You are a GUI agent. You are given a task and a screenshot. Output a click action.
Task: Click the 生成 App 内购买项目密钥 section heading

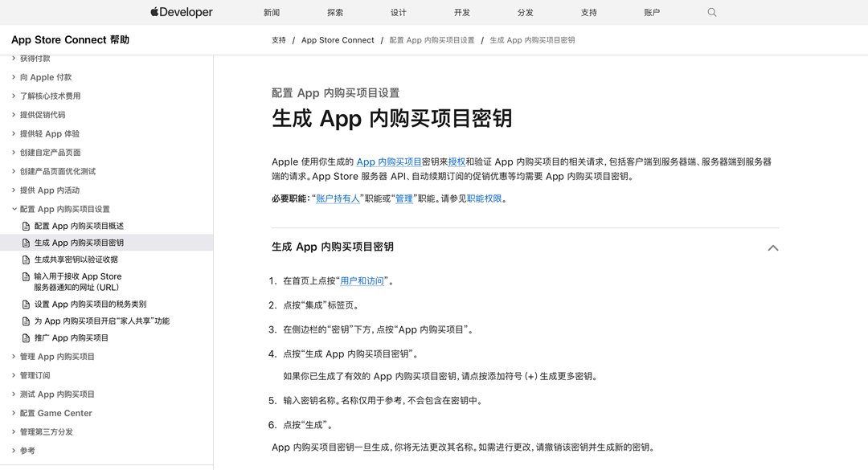tap(332, 247)
